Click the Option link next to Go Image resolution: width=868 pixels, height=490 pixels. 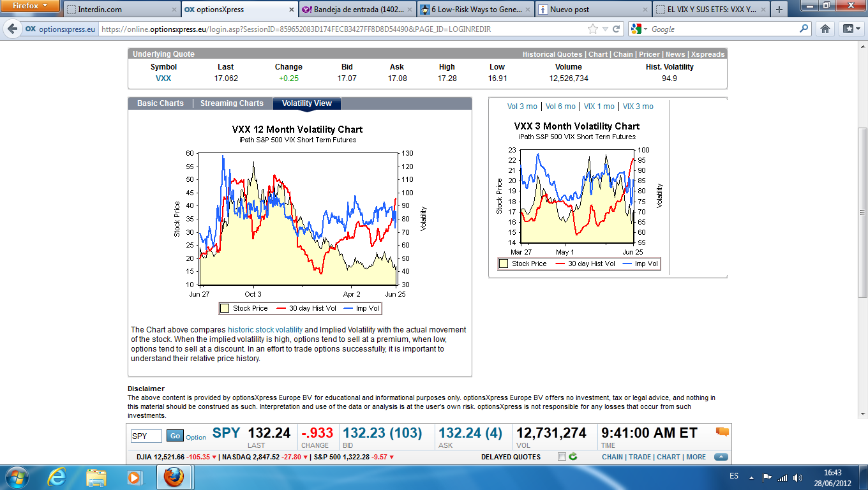[x=196, y=437]
